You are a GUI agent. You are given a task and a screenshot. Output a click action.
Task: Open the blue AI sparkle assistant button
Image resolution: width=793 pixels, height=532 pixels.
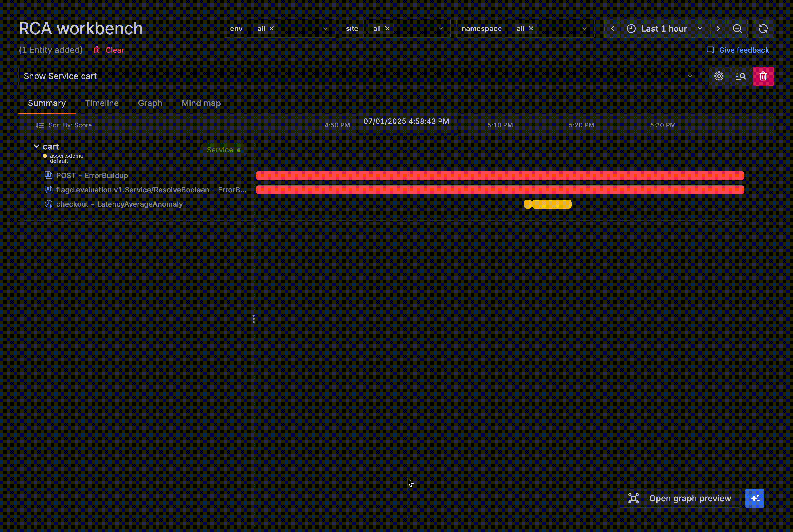tap(755, 498)
